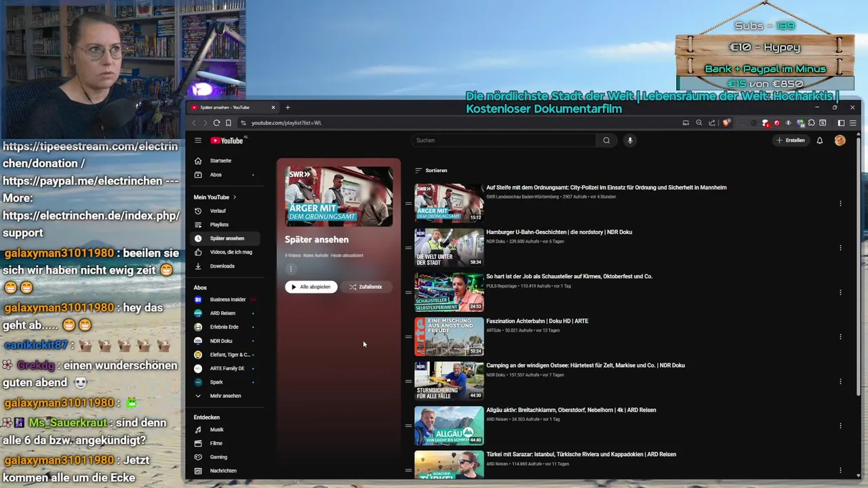Open the Ärger mit dem Ordnungsamt playlist cover
Screen dimensions: 868x488
(x=338, y=197)
